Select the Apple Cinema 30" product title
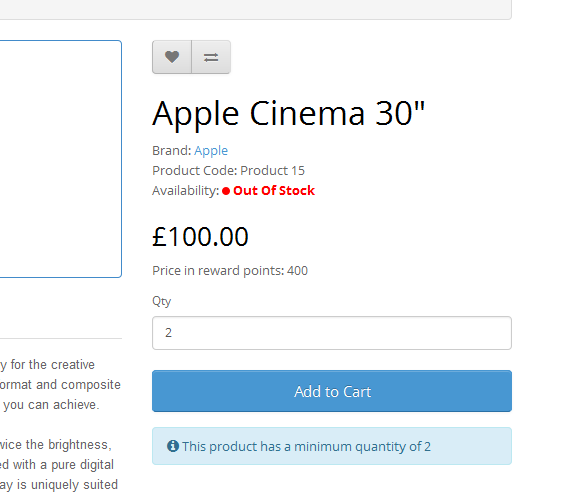The width and height of the screenshot is (574, 496). (x=288, y=114)
